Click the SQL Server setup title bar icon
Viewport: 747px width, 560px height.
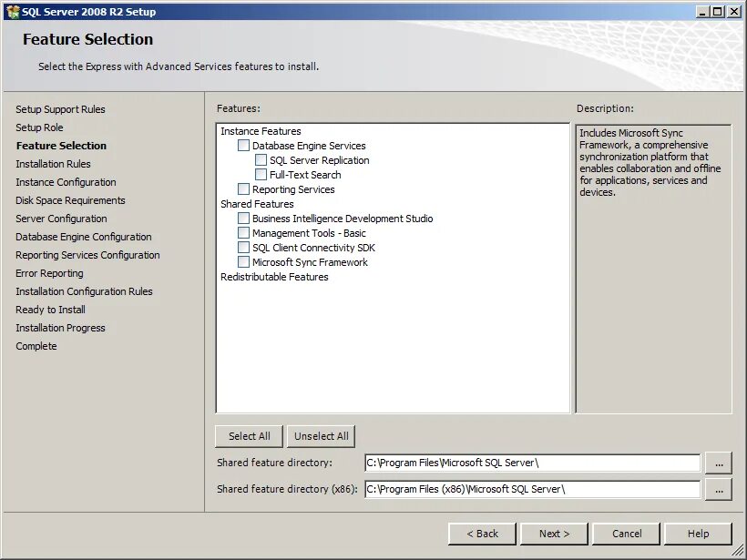pos(13,12)
